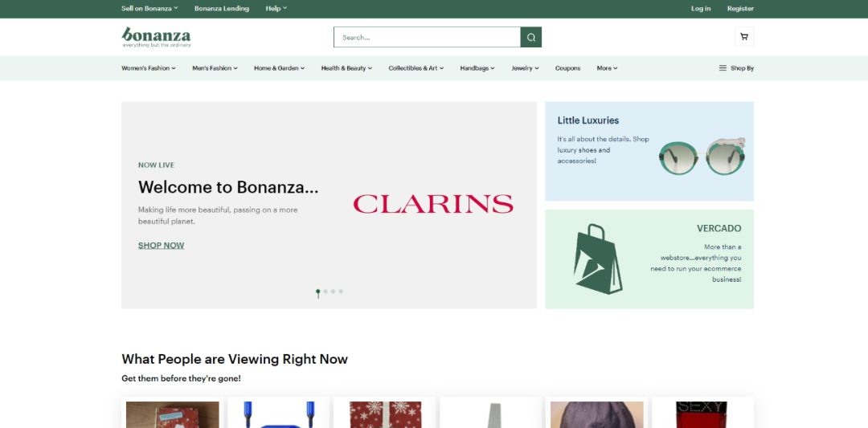The height and width of the screenshot is (428, 868).
Task: Select the third carousel slide dot
Action: point(334,291)
